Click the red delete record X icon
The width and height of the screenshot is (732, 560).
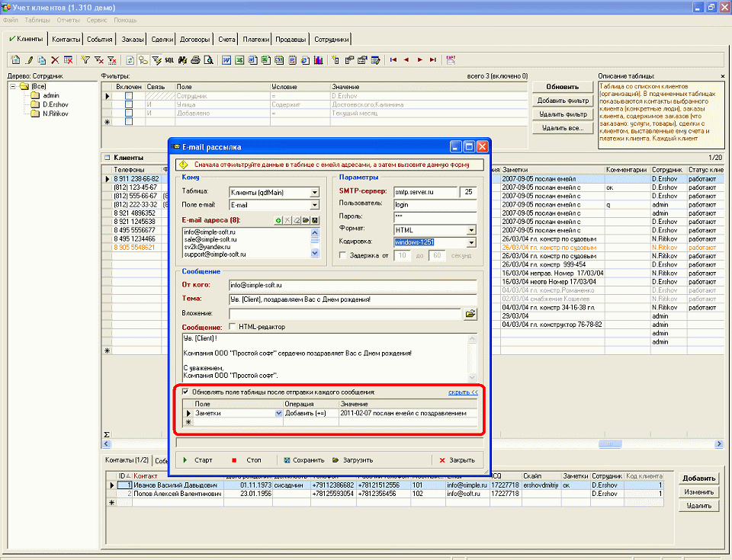pos(54,59)
